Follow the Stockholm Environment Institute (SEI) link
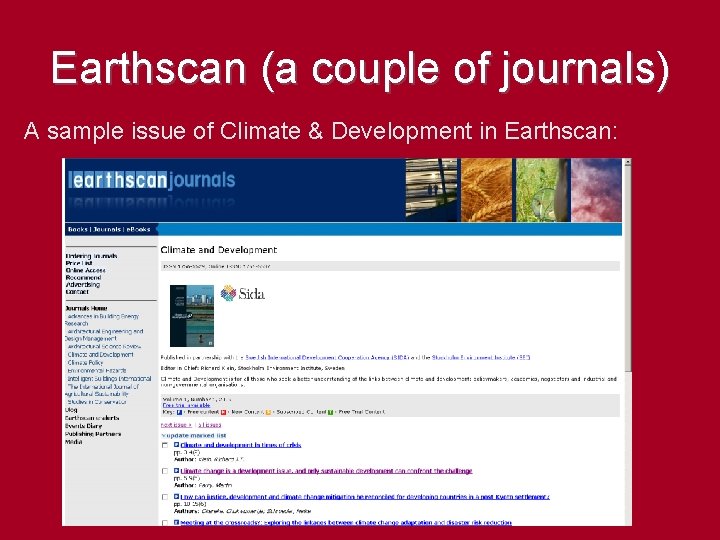720x540 pixels. [481, 357]
